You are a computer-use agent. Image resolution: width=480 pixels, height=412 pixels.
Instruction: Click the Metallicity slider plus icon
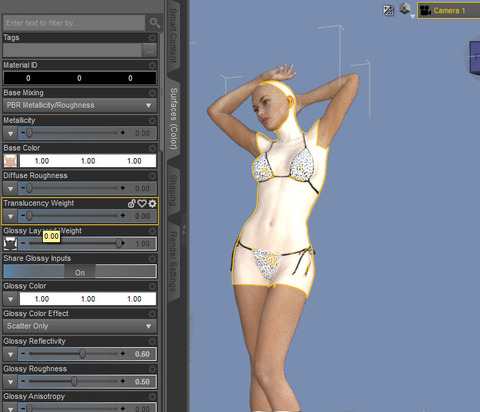(x=123, y=133)
